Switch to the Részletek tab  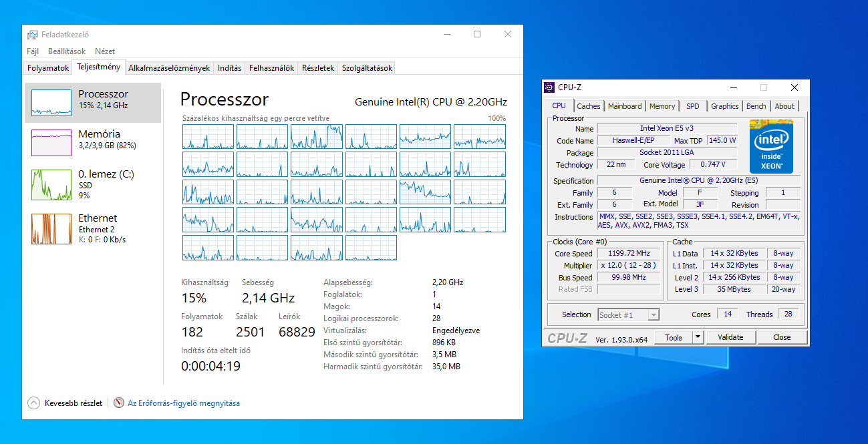(317, 68)
